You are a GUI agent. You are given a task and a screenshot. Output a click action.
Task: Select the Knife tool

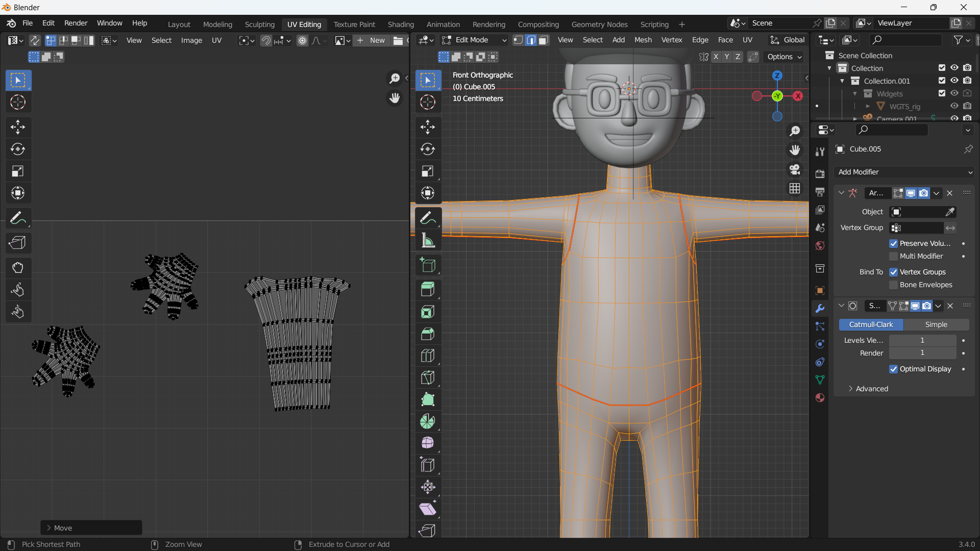(428, 378)
